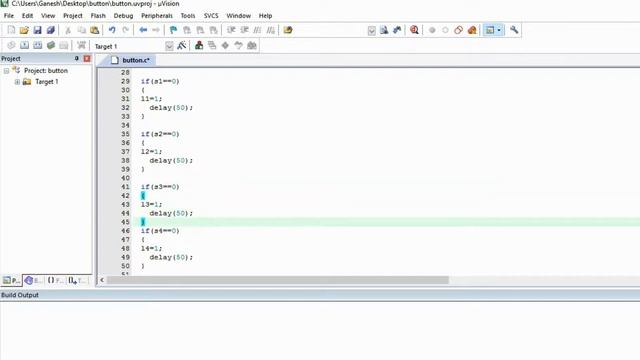Click the Build target icon
Screen dimensions: 640x360
[x=24, y=45]
